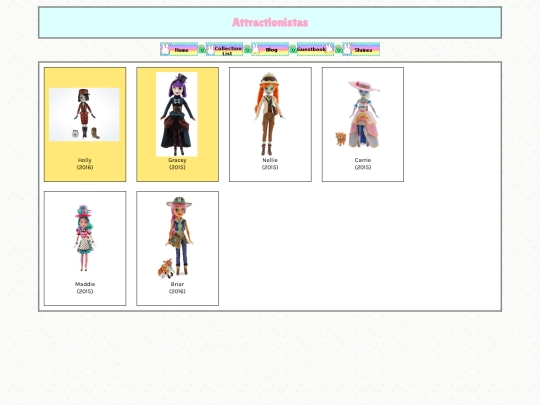Open the Home navigation button

[x=179, y=49]
